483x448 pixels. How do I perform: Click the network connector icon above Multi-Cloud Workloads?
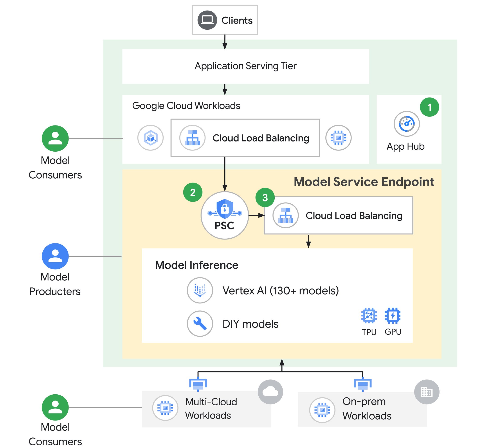pyautogui.click(x=198, y=384)
